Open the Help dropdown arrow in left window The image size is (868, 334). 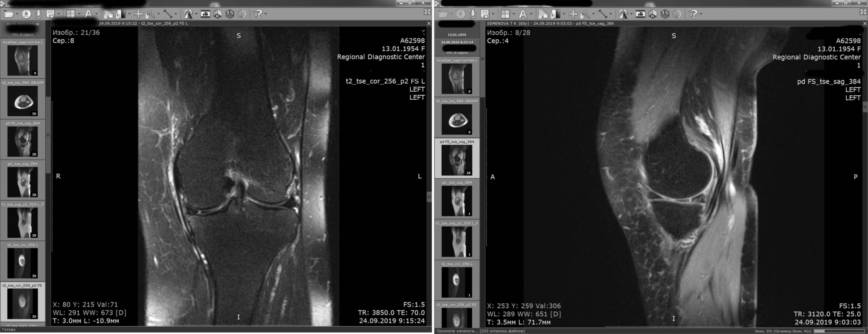point(266,14)
